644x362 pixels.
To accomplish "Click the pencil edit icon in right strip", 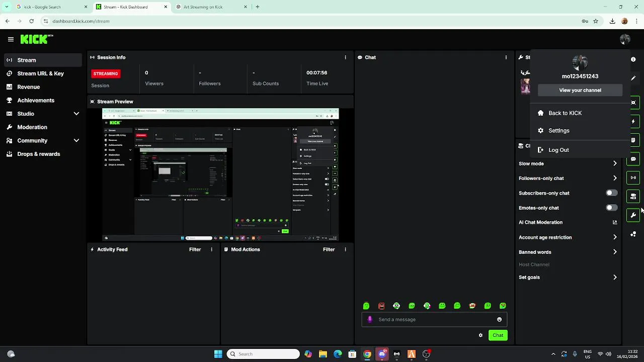I will pyautogui.click(x=633, y=78).
